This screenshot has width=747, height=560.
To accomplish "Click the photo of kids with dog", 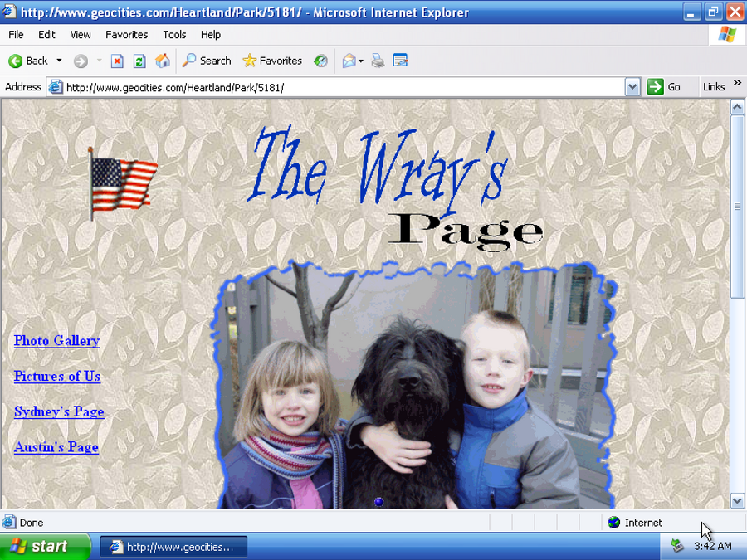I will point(414,385).
